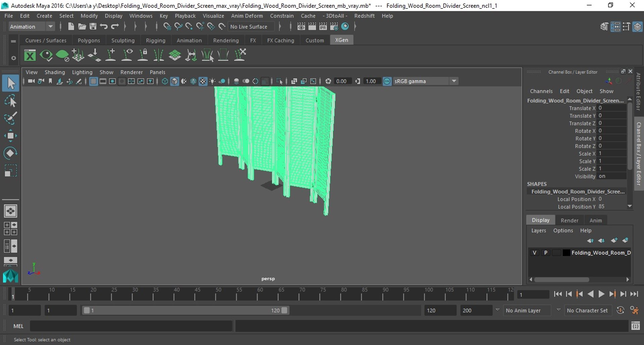Image resolution: width=644 pixels, height=345 pixels.
Task: Click the No Live Surface field
Action: click(x=251, y=27)
